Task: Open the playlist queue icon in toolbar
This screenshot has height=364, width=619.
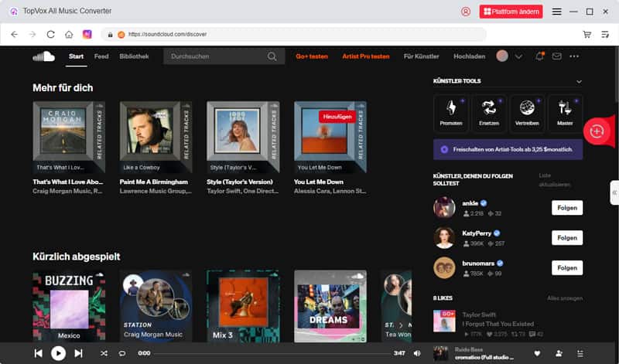Action: [x=605, y=34]
